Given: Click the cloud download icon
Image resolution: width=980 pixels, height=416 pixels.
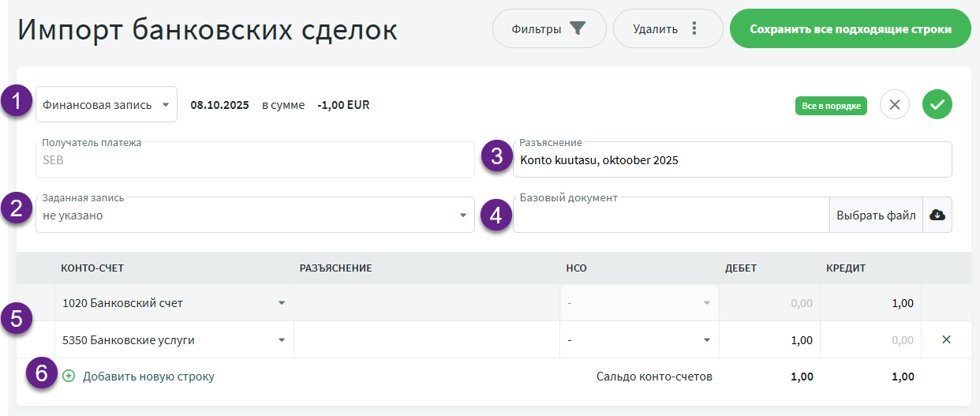Looking at the screenshot, I should coord(937,215).
